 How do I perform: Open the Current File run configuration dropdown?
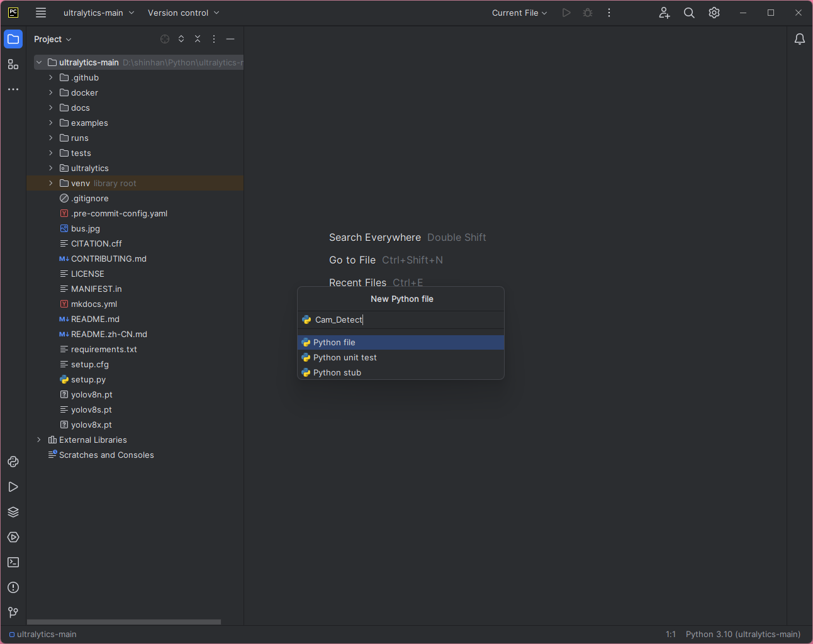pyautogui.click(x=520, y=13)
